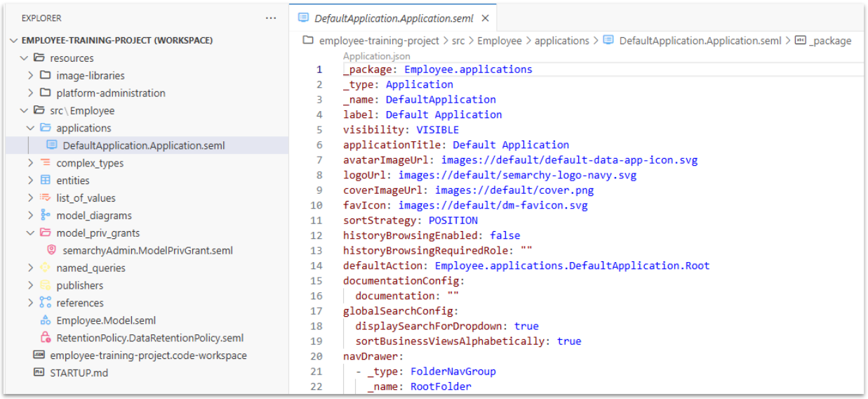The image size is (868, 399).
Task: Click the Employee.Model.seml file icon
Action: (x=46, y=320)
